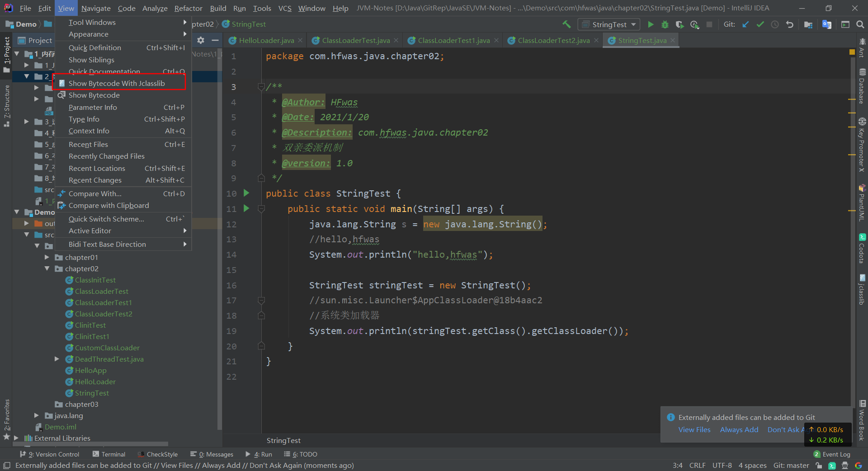Click the Build project hammer icon

pos(566,24)
